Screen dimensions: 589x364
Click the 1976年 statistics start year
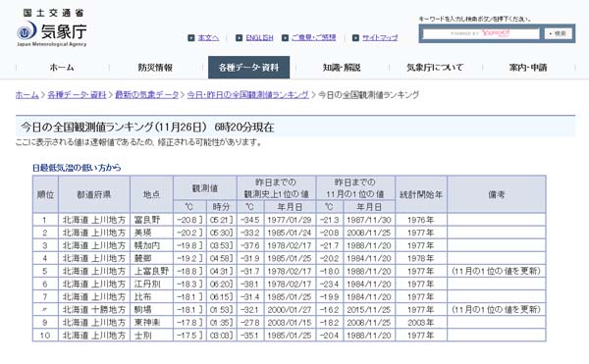[421, 220]
